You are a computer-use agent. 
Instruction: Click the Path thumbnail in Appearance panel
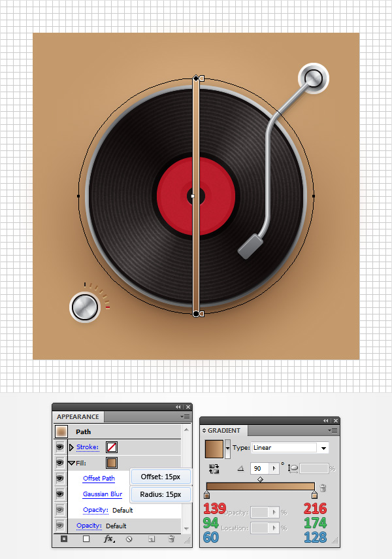[61, 432]
